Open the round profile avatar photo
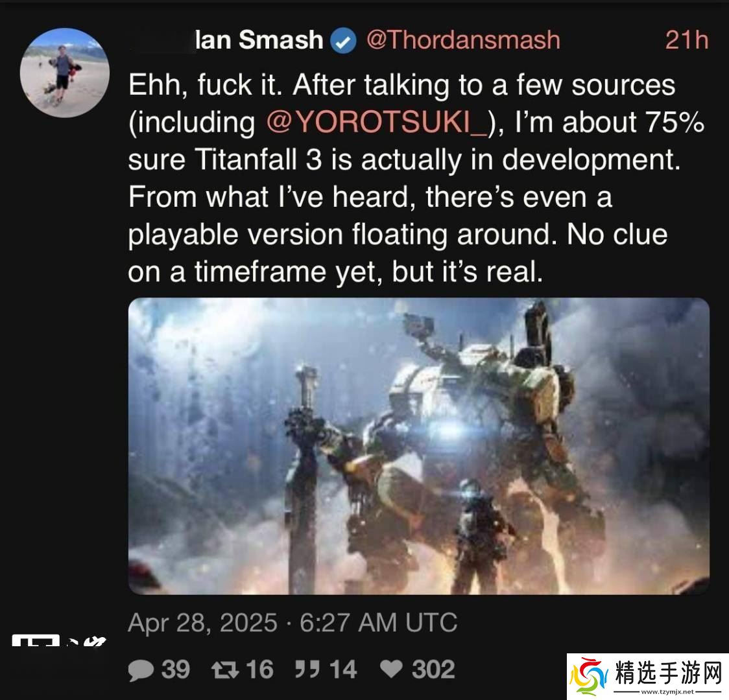This screenshot has width=729, height=700. click(65, 73)
